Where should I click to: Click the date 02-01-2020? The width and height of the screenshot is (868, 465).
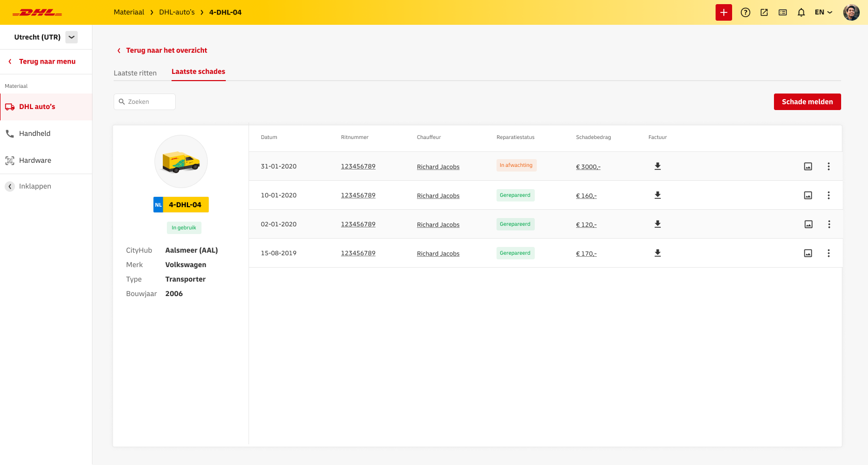click(279, 224)
